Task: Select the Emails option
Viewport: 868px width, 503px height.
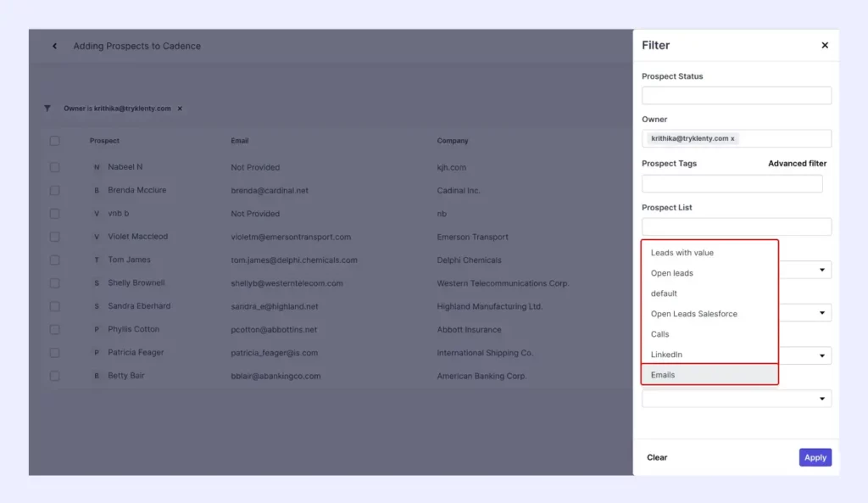Action: [709, 374]
